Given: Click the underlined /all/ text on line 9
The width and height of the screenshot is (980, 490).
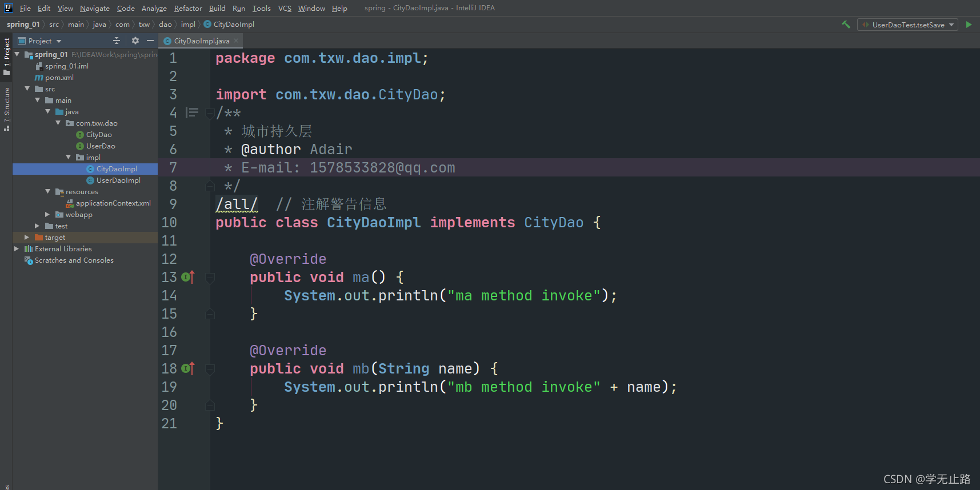Looking at the screenshot, I should tap(237, 204).
